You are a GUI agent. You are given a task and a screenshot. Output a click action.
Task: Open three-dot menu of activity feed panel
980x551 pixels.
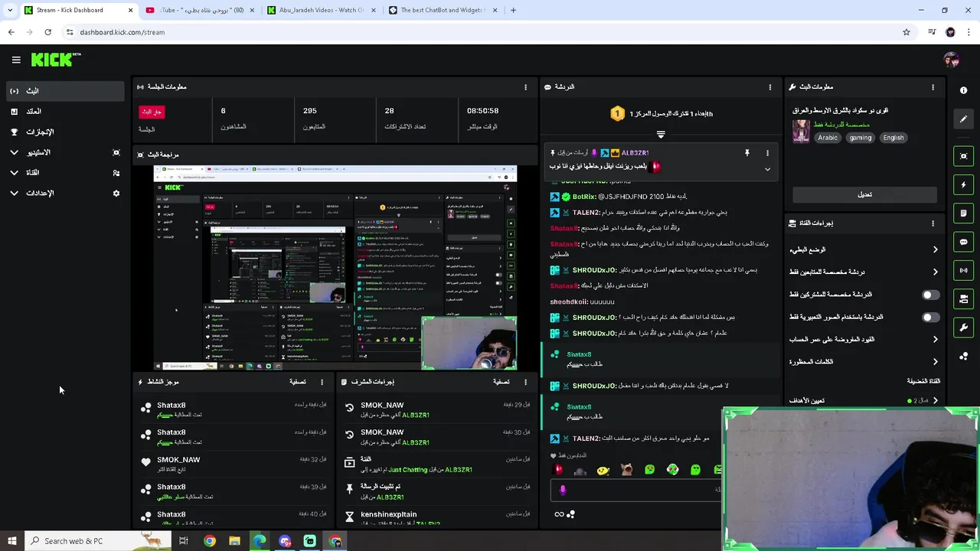(322, 382)
